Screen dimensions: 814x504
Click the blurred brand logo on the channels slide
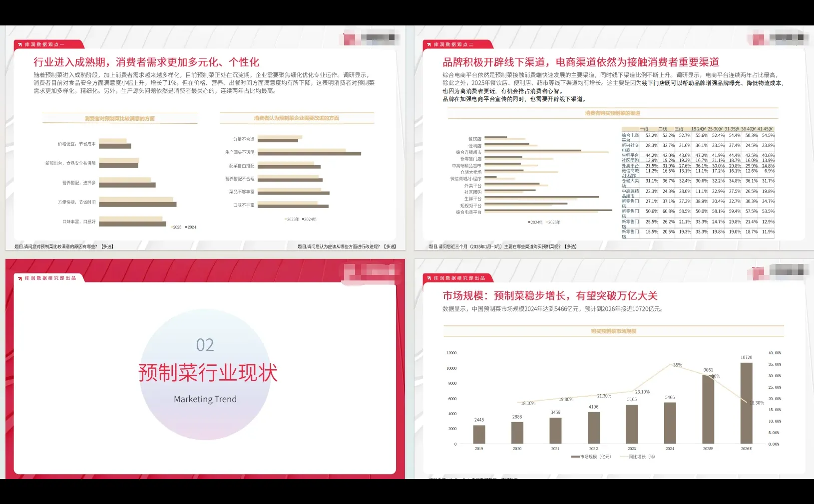(776, 38)
